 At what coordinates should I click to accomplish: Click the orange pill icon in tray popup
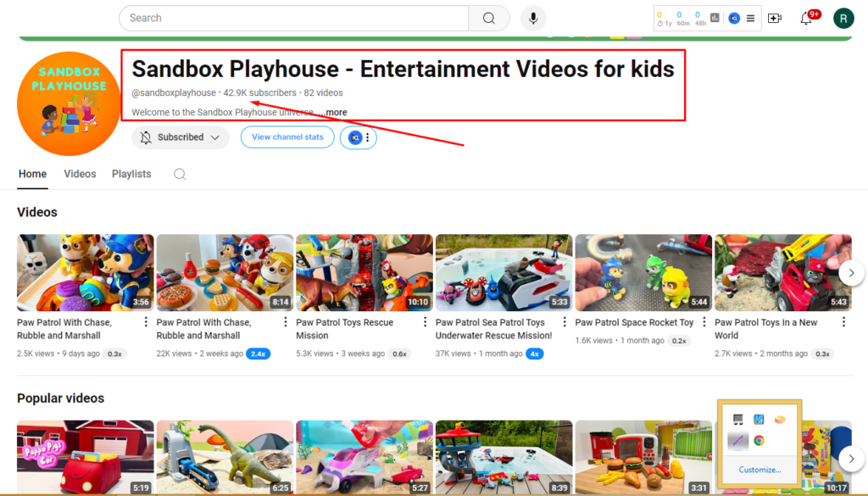780,419
